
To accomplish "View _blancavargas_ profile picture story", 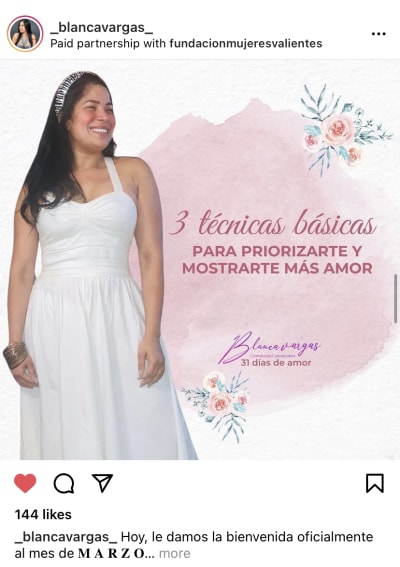I will [x=25, y=34].
